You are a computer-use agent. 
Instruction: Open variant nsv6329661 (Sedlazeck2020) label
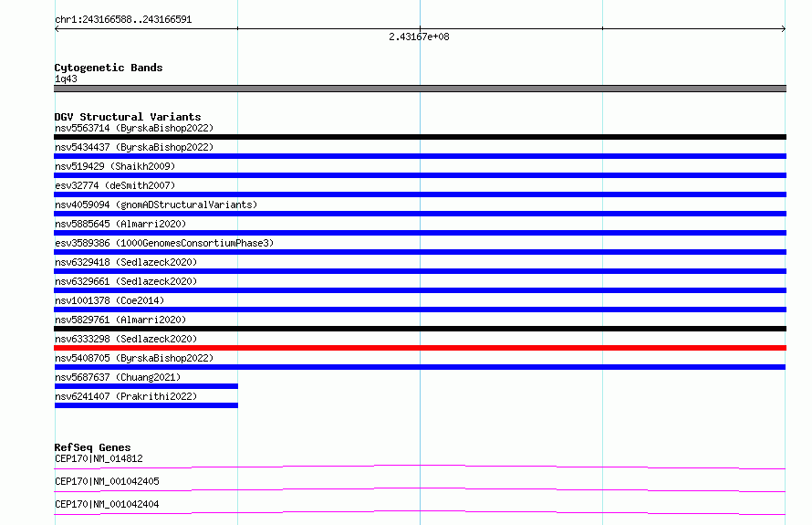126,281
